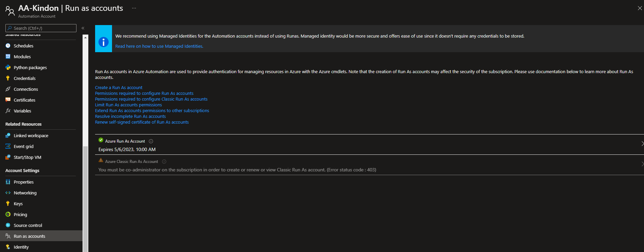Click the Run as accounts people icon
Viewport: 644px width, 252px height.
(8, 236)
